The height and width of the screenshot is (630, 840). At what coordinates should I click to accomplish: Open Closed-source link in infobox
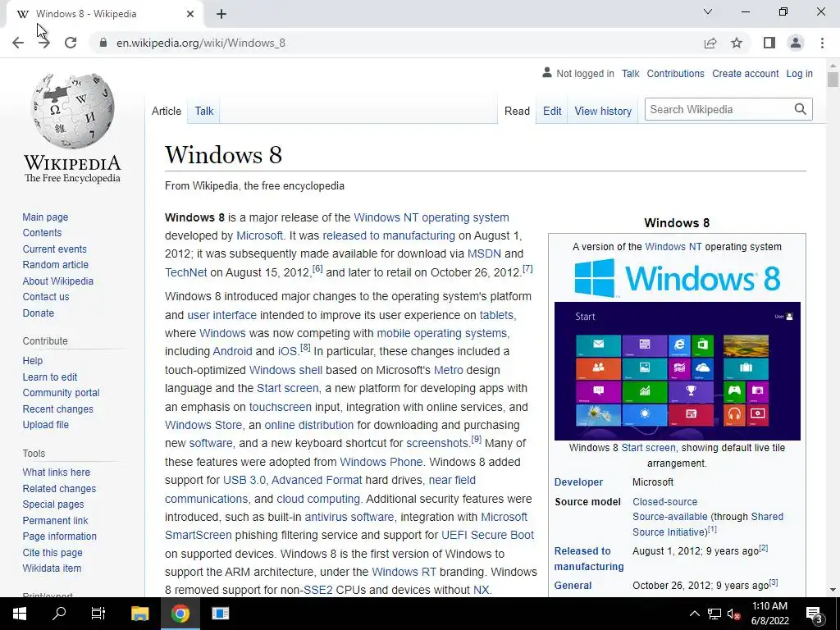click(x=664, y=502)
